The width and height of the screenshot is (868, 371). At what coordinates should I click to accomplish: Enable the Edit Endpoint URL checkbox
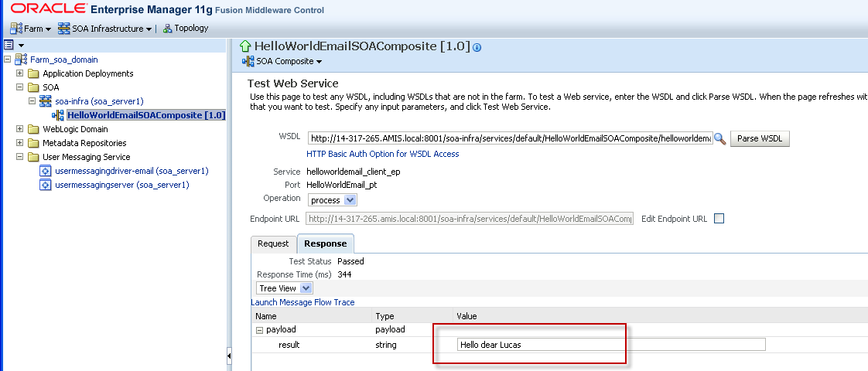[719, 219]
